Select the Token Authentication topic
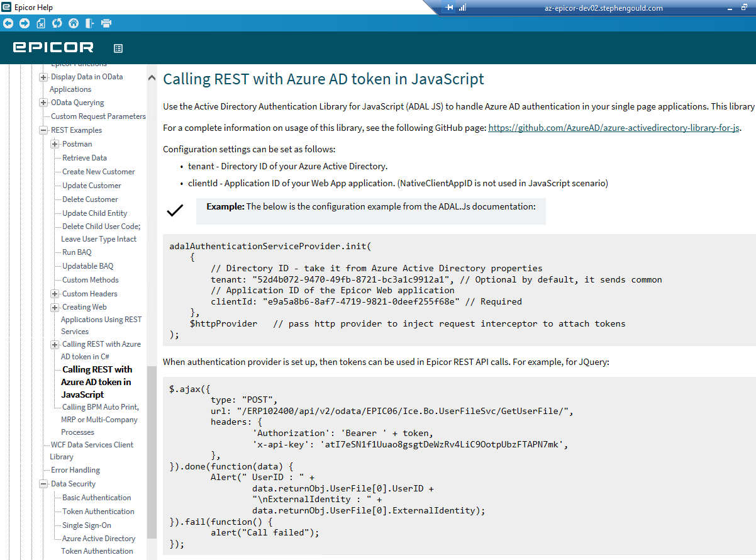This screenshot has height=560, width=756. pyautogui.click(x=98, y=512)
